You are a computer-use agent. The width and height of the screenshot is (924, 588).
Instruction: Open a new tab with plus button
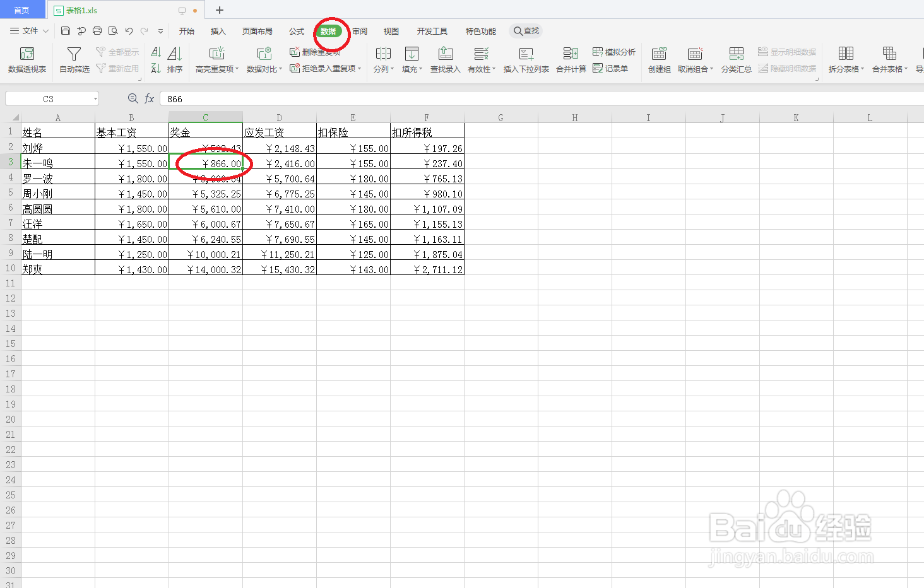coord(220,10)
